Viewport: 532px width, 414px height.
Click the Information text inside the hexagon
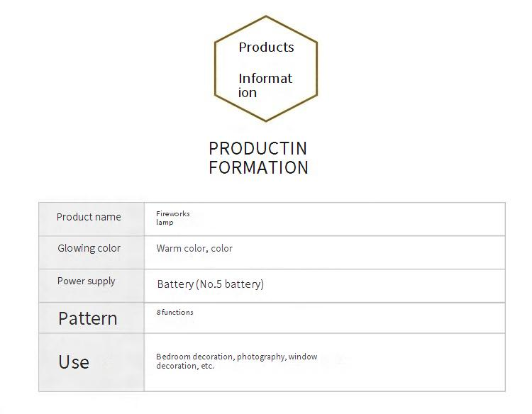(265, 85)
